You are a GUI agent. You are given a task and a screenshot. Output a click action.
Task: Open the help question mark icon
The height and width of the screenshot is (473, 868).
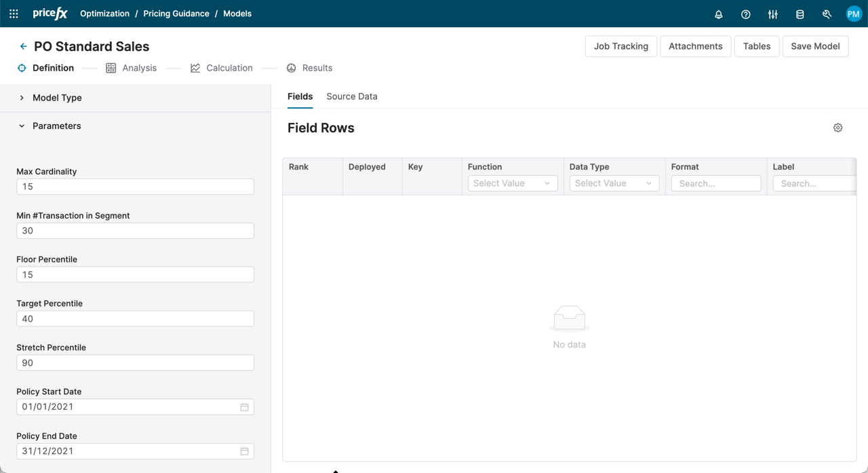coord(745,14)
